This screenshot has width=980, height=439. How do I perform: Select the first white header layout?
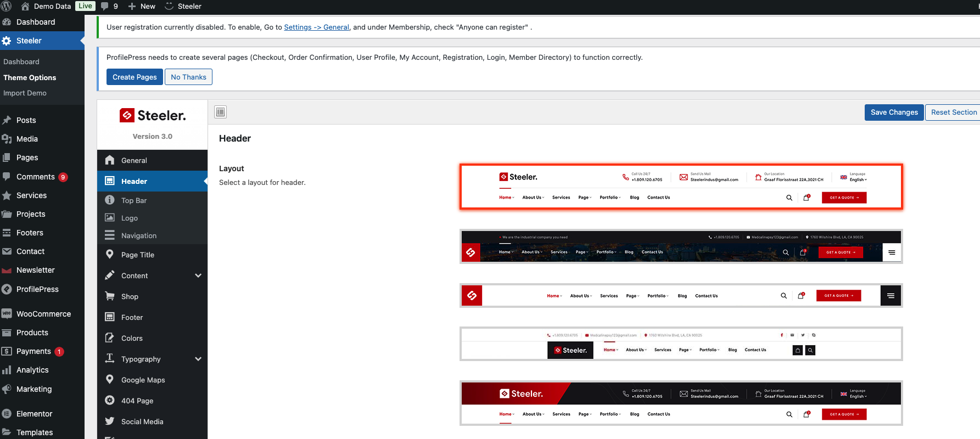[x=681, y=187]
